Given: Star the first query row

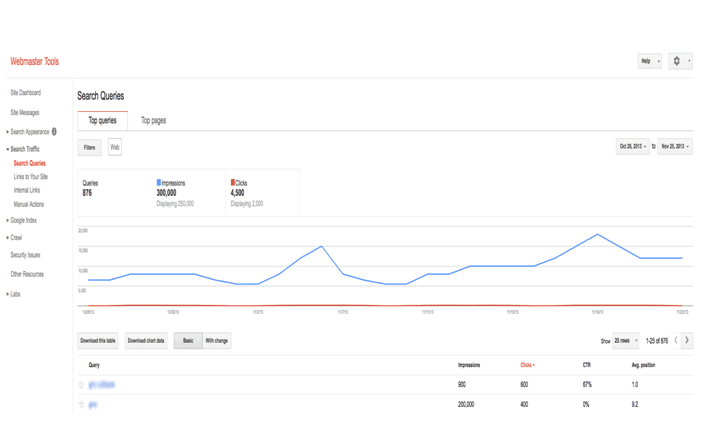Looking at the screenshot, I should point(82,385).
